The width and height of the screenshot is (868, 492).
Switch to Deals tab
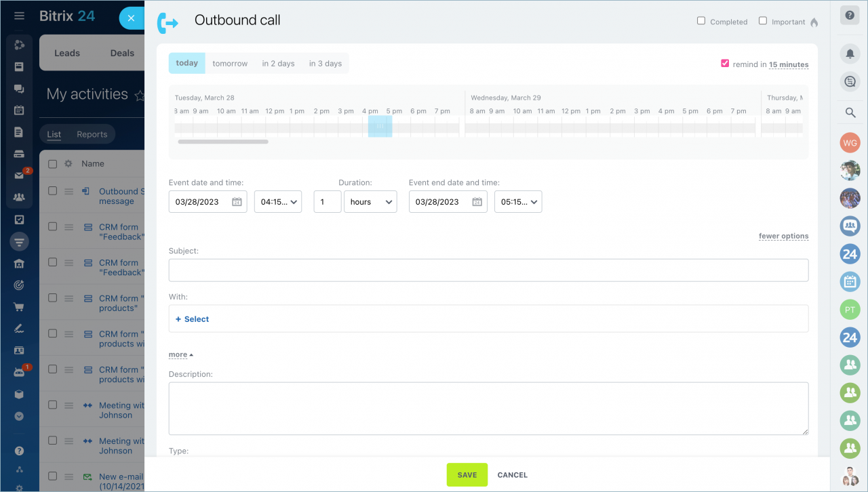[122, 53]
